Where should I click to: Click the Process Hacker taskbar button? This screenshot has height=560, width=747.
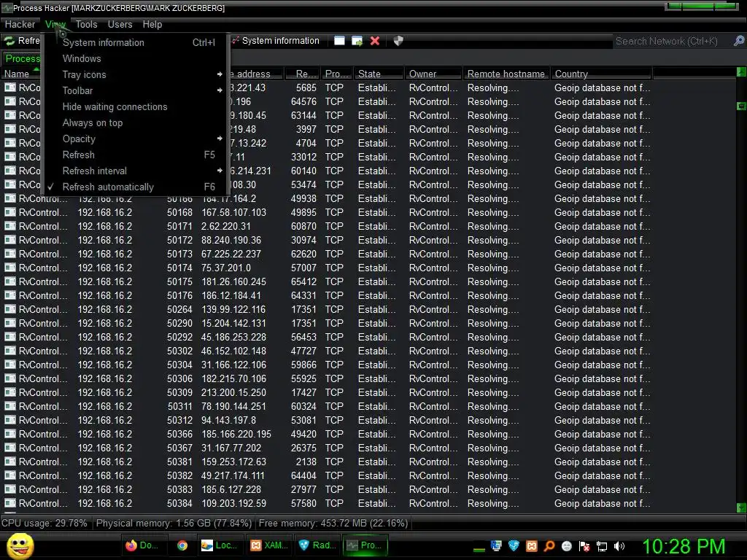[x=365, y=545]
